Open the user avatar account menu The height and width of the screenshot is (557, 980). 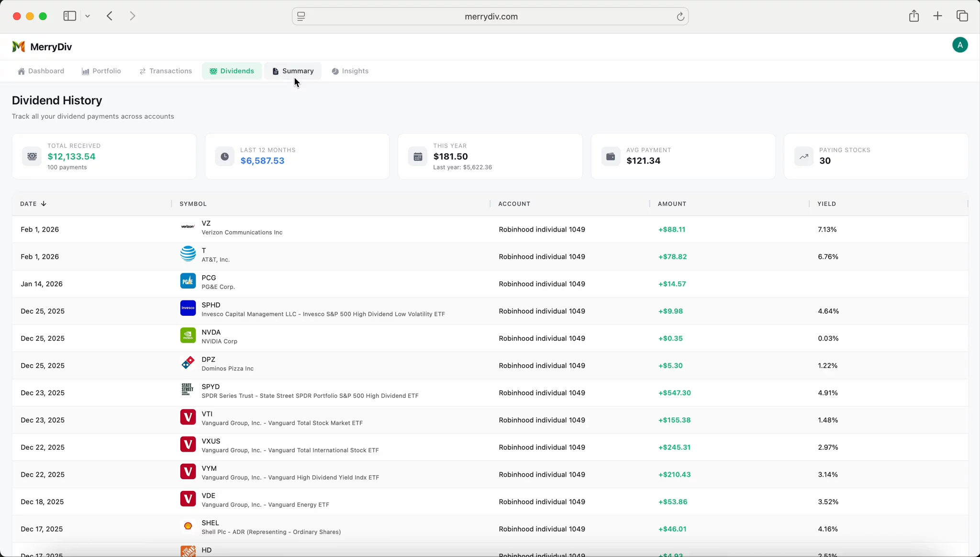point(959,45)
